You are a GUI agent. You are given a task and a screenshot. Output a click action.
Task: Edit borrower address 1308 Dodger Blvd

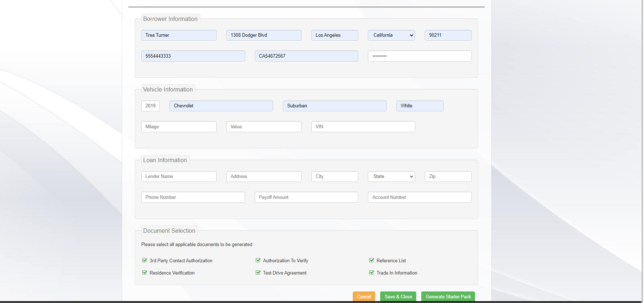point(264,35)
